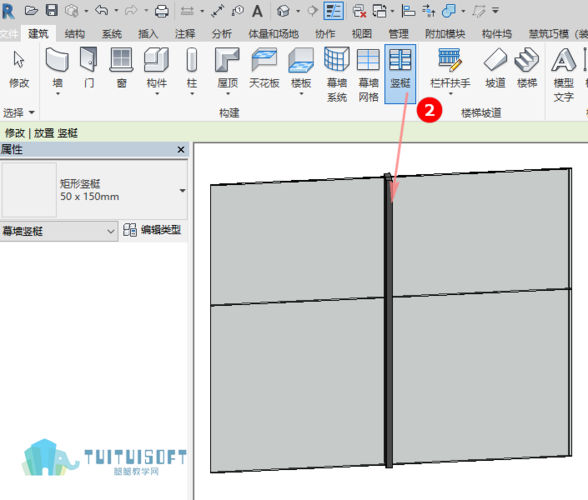Image resolution: width=588 pixels, height=500 pixels.
Task: Click the Switch Windows icon
Action: point(380,11)
